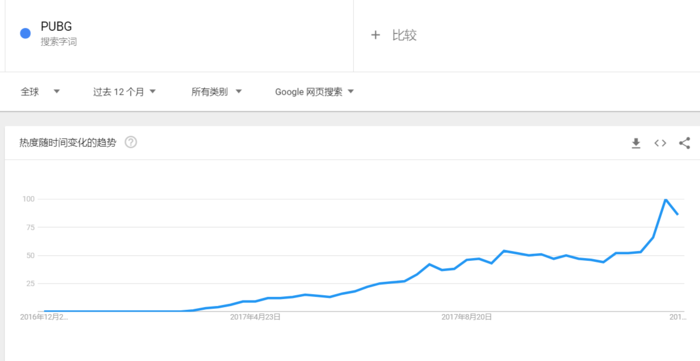Screen dimensions: 700x361
Task: Select the peak point at 100
Action: [x=665, y=199]
